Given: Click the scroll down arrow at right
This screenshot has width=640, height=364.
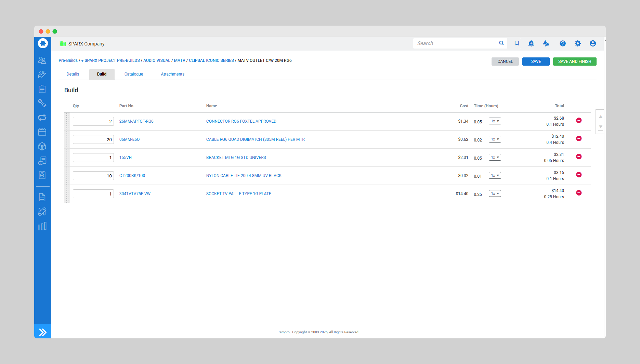Looking at the screenshot, I should coord(600,127).
